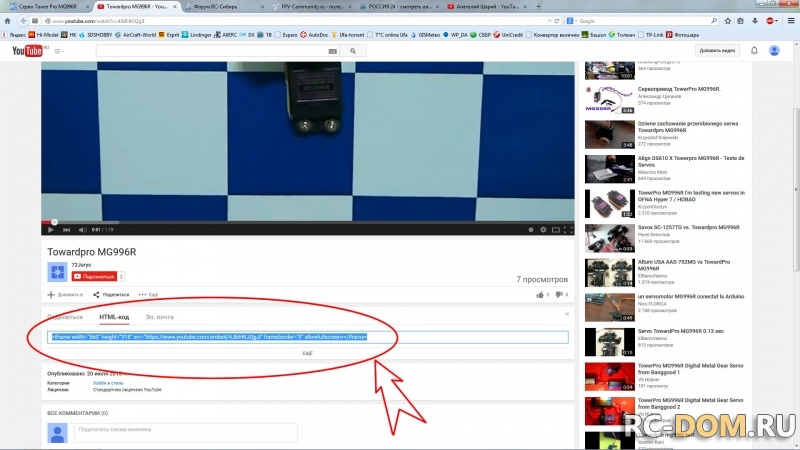Image resolution: width=800 pixels, height=450 pixels.
Task: Select the 'Эл. почта' share tab
Action: tap(159, 317)
